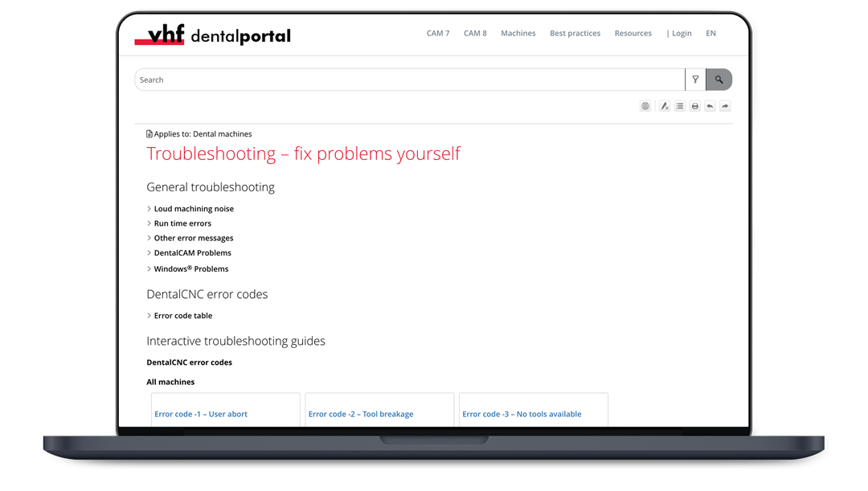The image size is (868, 491).
Task: Go back using the left arrow icon
Action: 710,106
